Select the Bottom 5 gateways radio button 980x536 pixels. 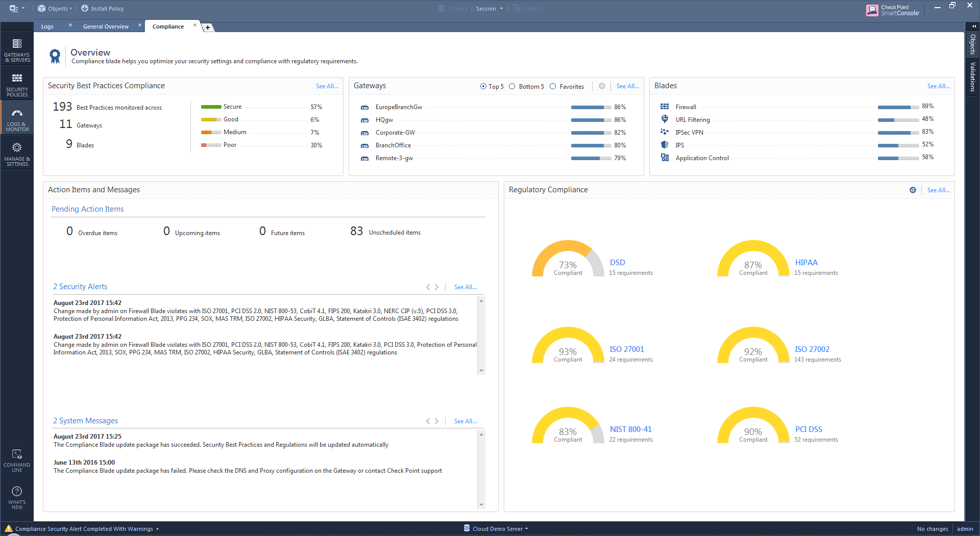click(512, 86)
